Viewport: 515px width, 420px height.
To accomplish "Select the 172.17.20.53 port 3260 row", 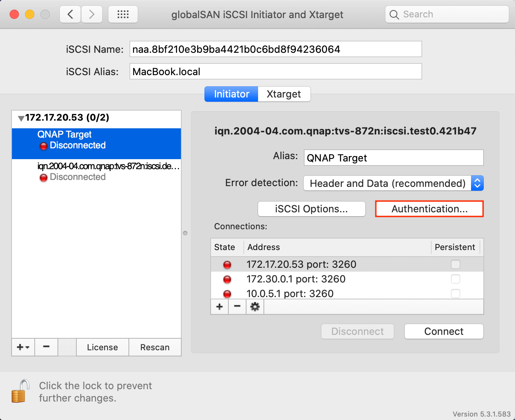I will (x=347, y=264).
